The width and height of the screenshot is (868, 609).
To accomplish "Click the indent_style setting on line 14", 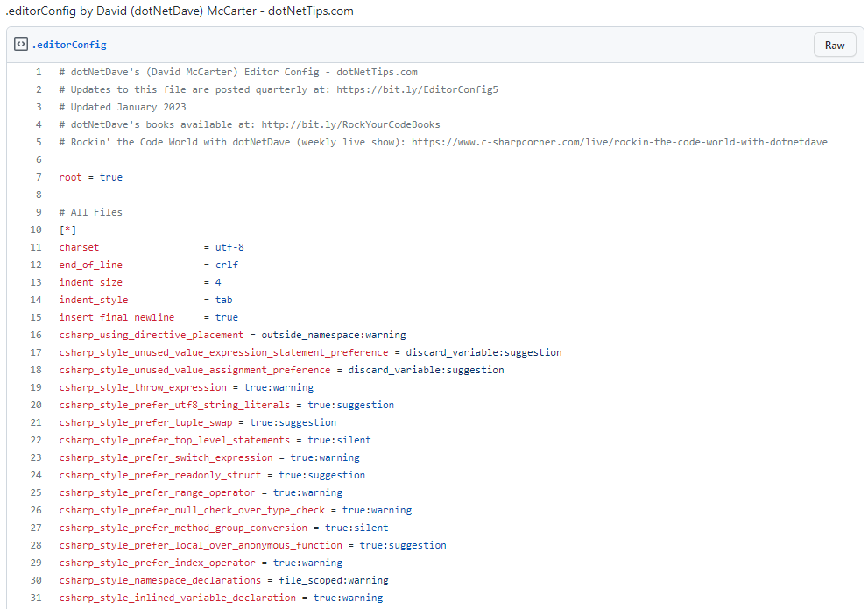I will [x=93, y=299].
